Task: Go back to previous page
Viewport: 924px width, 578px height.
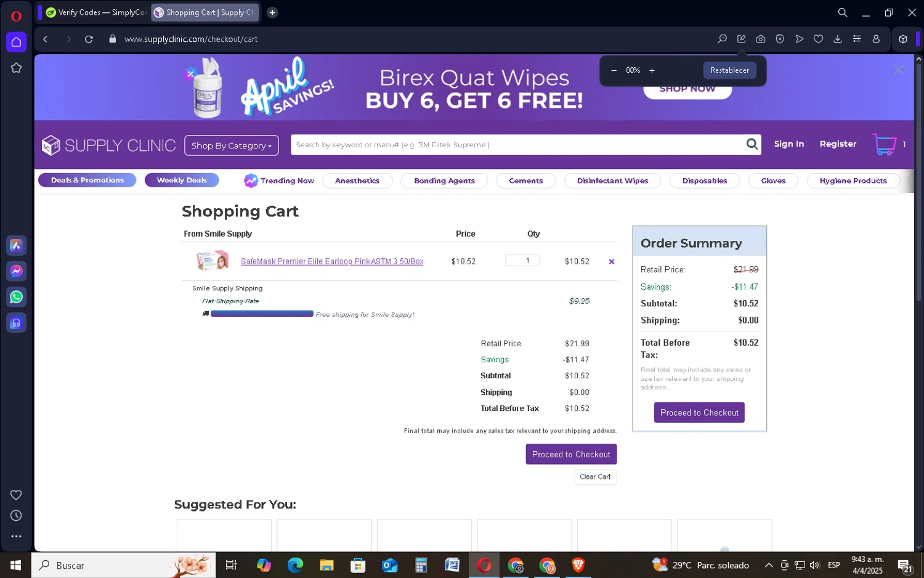Action: click(46, 39)
